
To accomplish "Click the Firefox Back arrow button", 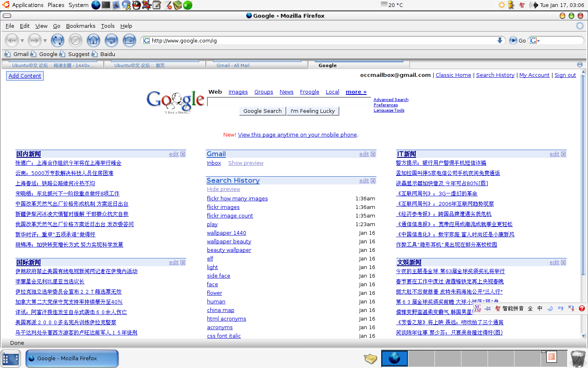I will pyautogui.click(x=12, y=40).
